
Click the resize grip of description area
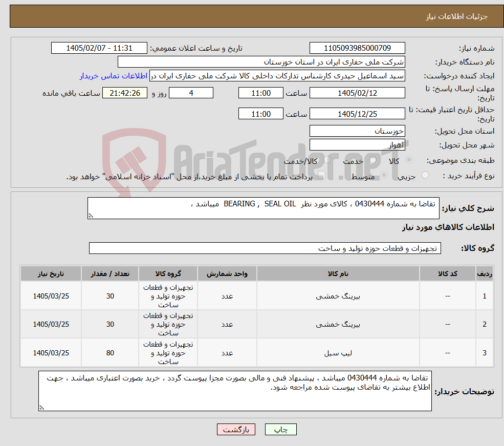click(91, 216)
